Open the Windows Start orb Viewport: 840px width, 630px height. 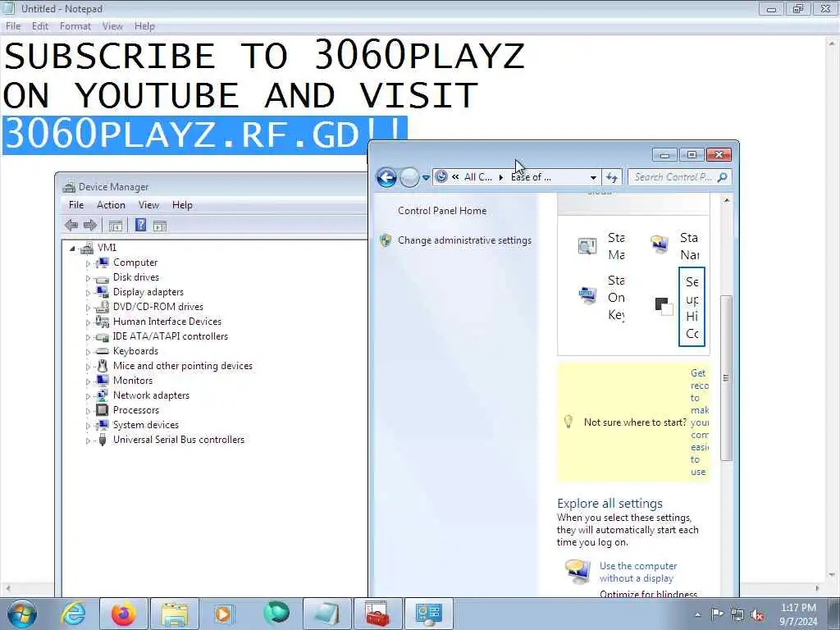pos(22,614)
